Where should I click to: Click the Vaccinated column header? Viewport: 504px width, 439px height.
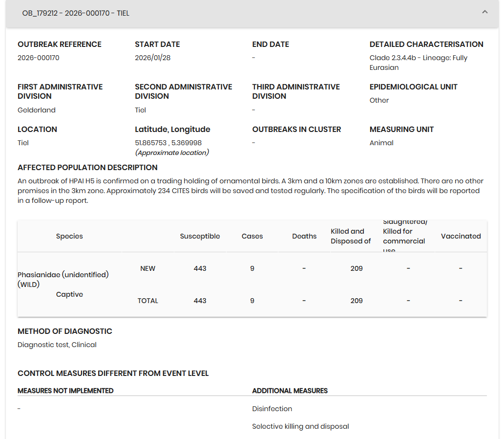pos(461,236)
